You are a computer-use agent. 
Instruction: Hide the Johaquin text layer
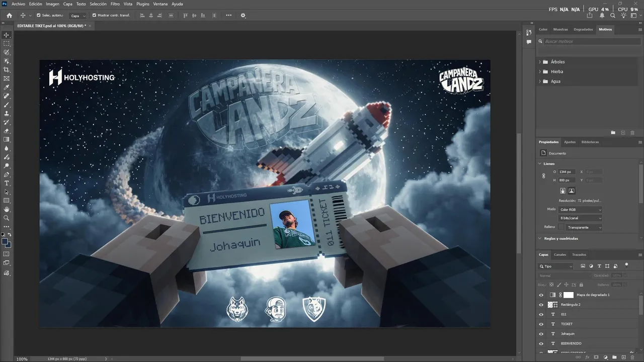point(541,334)
